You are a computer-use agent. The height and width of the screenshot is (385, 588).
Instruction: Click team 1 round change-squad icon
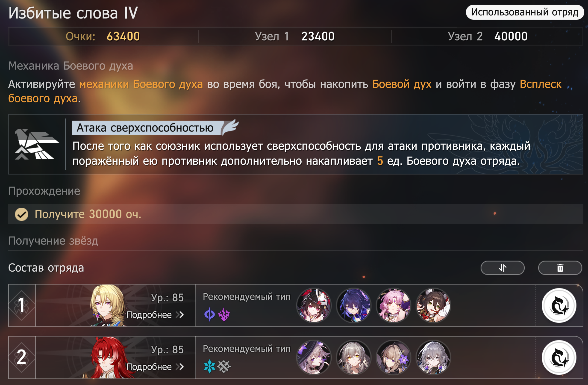coord(559,305)
